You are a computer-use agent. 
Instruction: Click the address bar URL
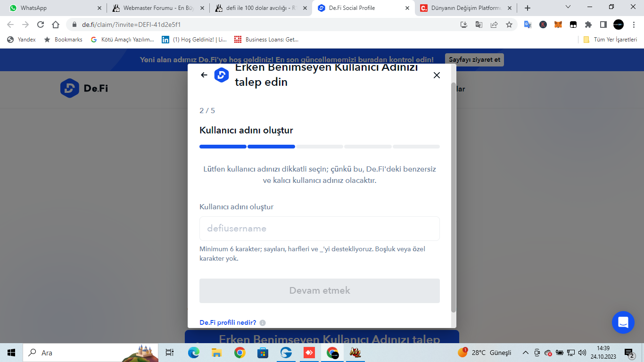click(x=132, y=25)
